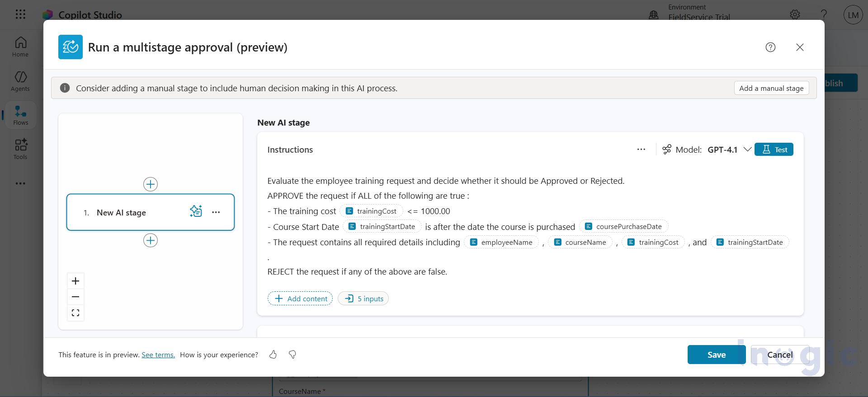Open the 5 inputs chip
The height and width of the screenshot is (397, 868).
363,299
